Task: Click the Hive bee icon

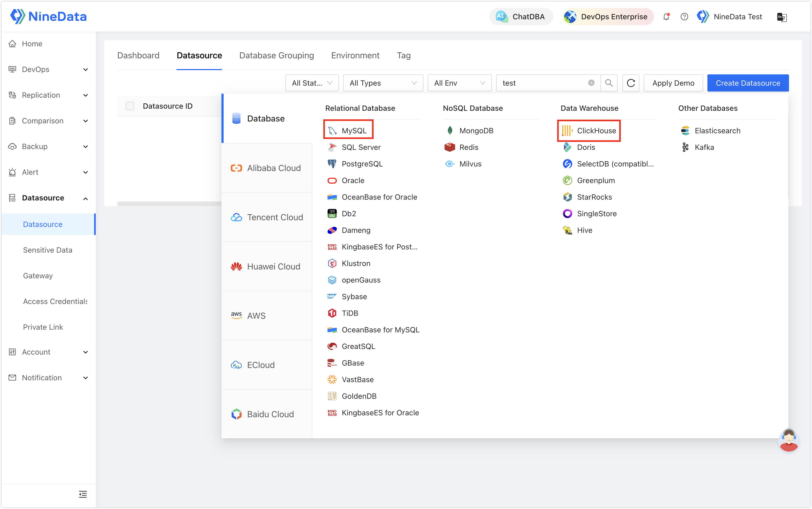Action: 568,230
